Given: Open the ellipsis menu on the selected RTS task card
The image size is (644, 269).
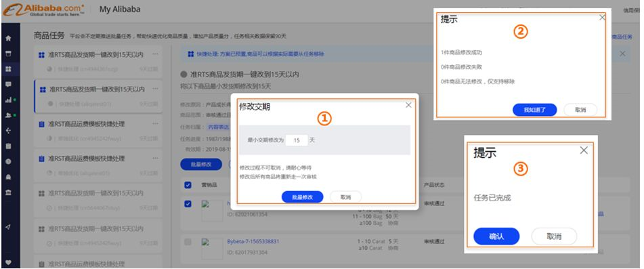Looking at the screenshot, I should pos(155,89).
